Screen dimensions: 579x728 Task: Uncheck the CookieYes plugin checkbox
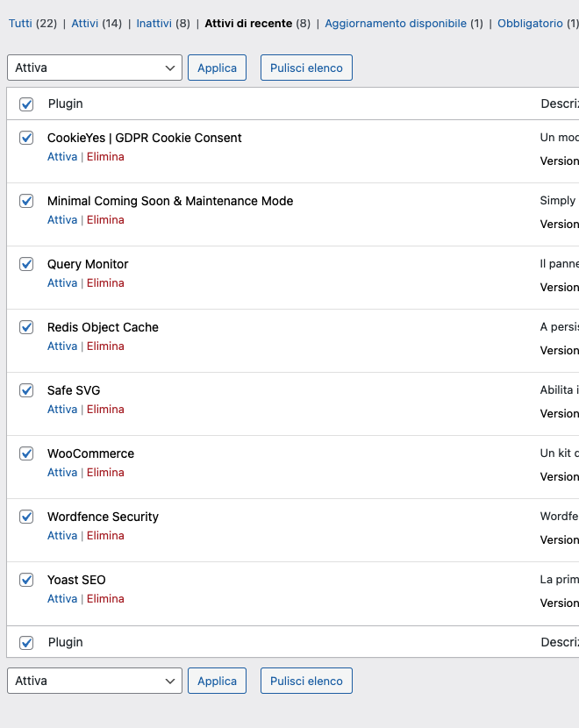(x=26, y=138)
